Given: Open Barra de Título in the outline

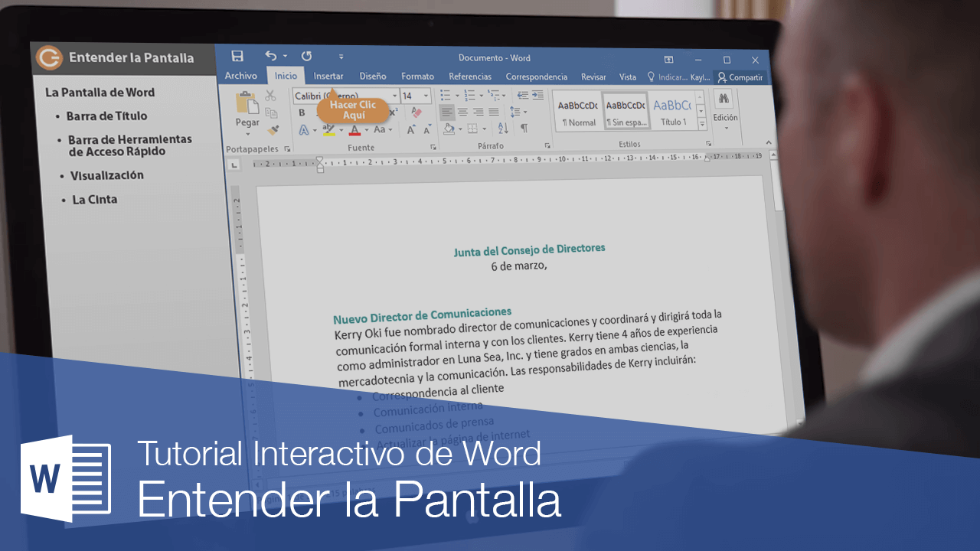Looking at the screenshot, I should point(106,116).
